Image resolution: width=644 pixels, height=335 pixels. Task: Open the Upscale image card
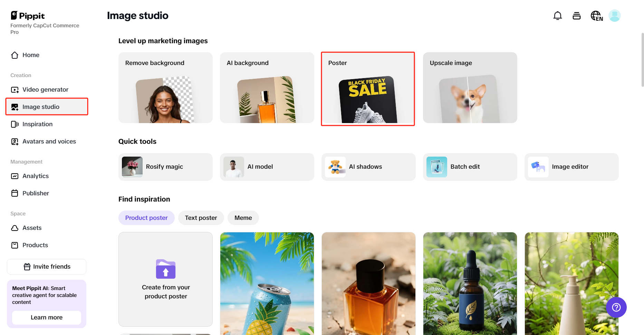tap(470, 87)
